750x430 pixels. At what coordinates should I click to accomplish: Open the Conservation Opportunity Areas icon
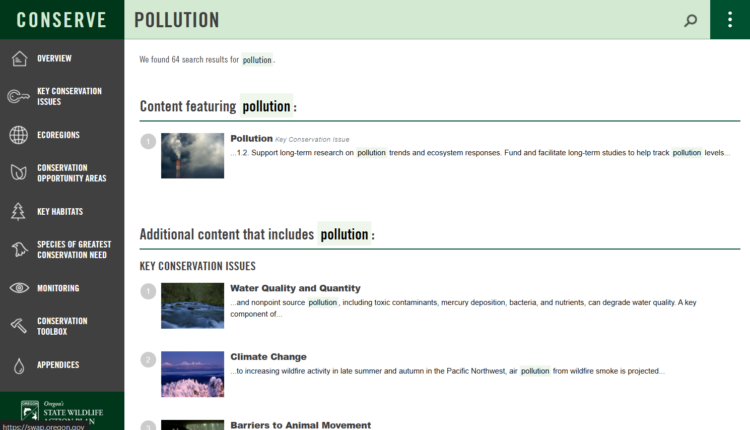18,173
